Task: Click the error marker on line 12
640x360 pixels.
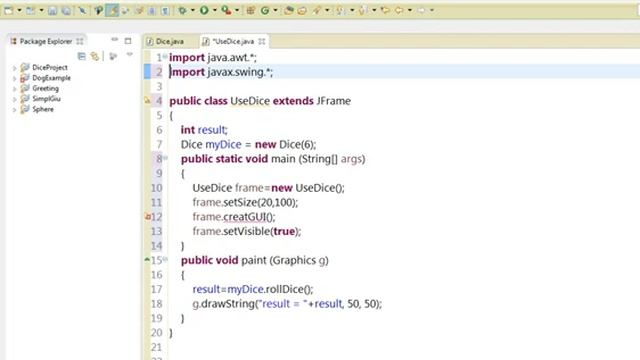Action: pos(148,217)
